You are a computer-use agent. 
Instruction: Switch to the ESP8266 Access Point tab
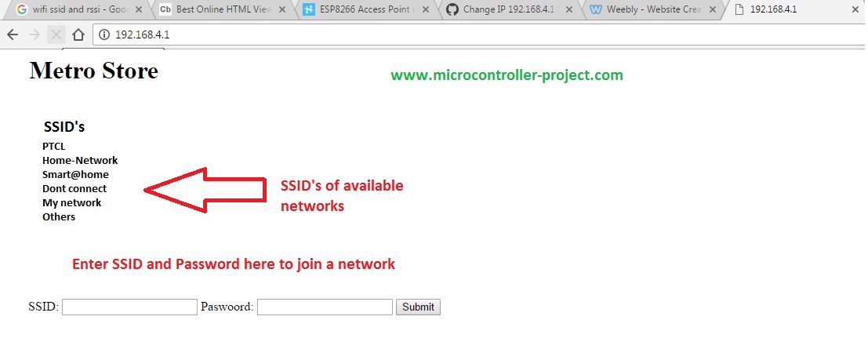(367, 9)
